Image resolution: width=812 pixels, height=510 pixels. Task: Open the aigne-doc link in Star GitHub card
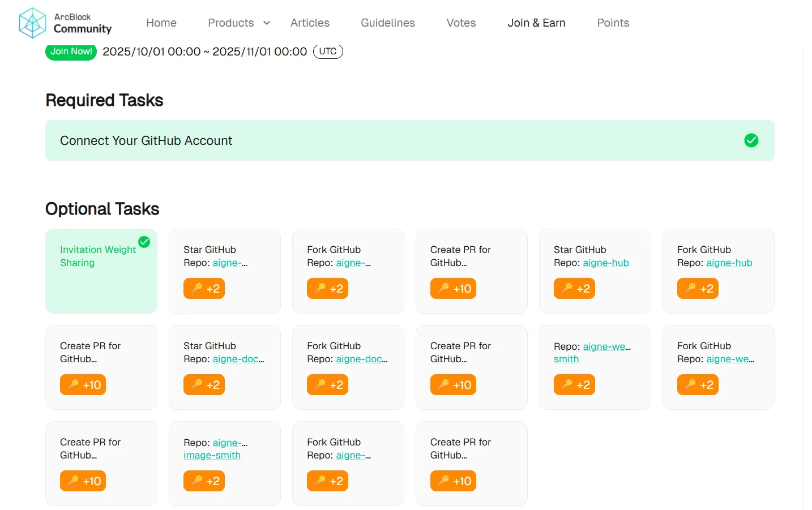pyautogui.click(x=238, y=359)
